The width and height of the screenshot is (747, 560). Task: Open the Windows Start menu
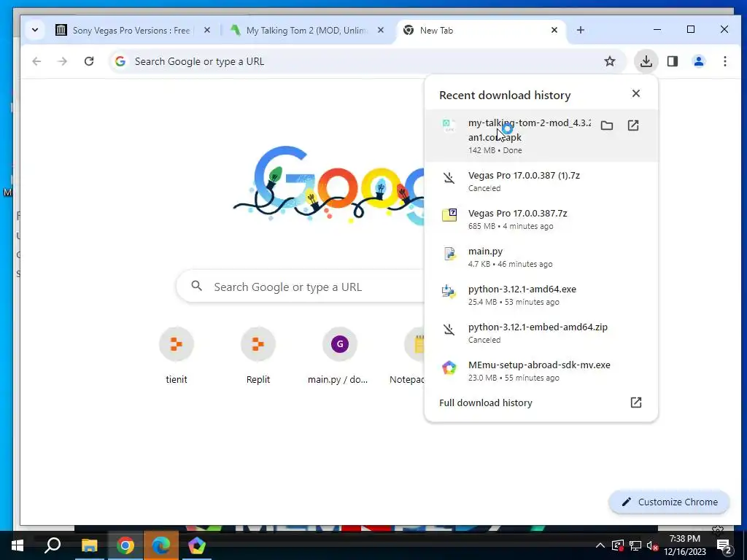click(x=18, y=545)
